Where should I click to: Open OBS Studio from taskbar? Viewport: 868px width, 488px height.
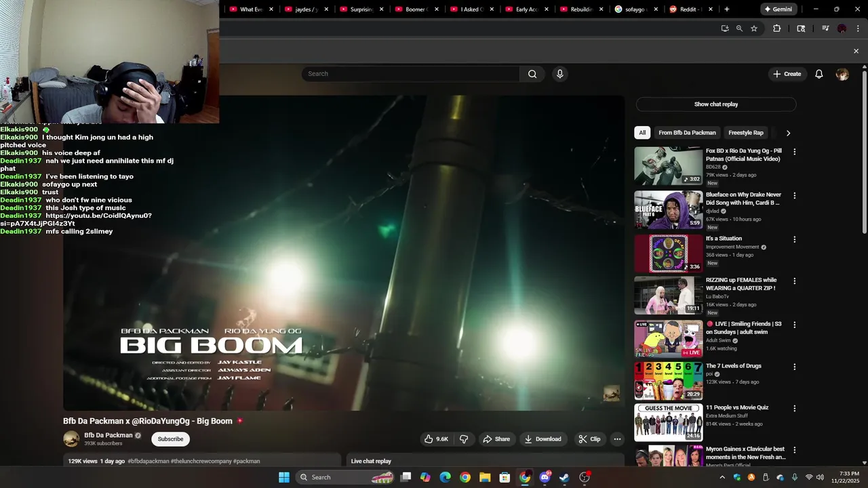[585, 477]
